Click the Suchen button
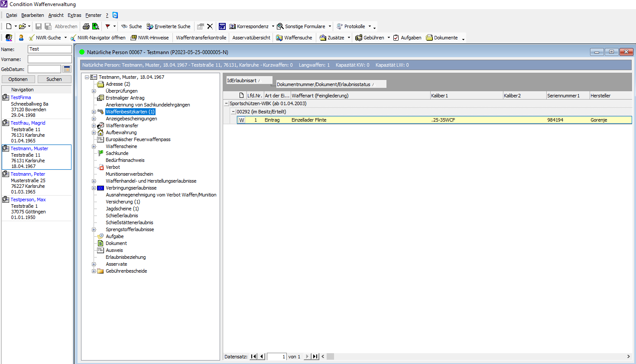636x364 pixels. tap(54, 79)
